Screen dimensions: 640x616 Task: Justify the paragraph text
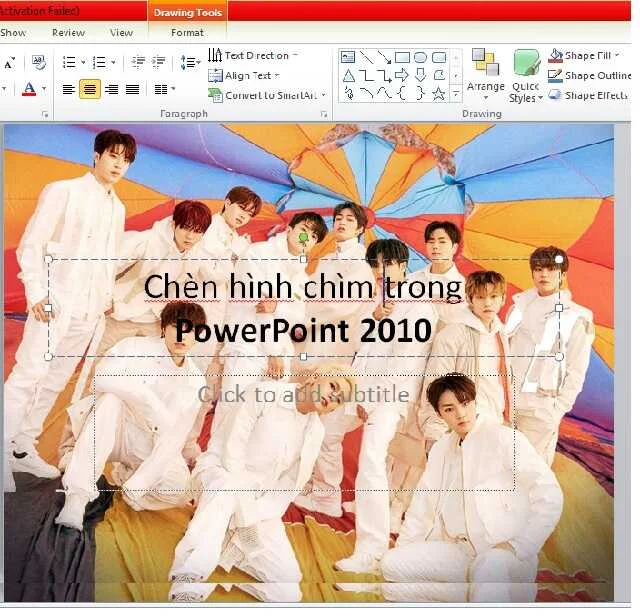[132, 89]
